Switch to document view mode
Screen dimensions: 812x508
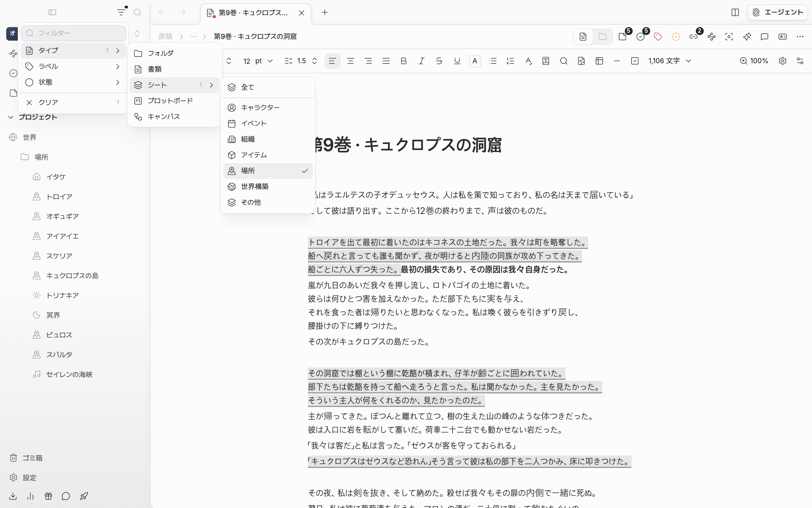[x=583, y=36]
